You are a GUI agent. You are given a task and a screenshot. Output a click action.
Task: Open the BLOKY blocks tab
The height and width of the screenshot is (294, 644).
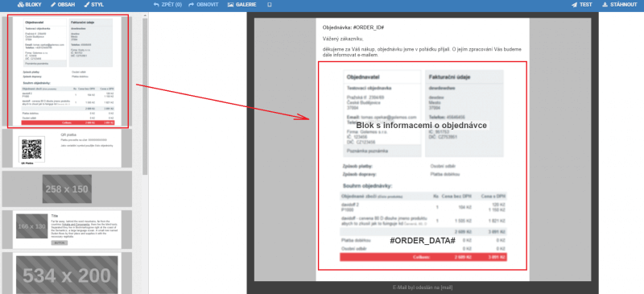coord(29,5)
